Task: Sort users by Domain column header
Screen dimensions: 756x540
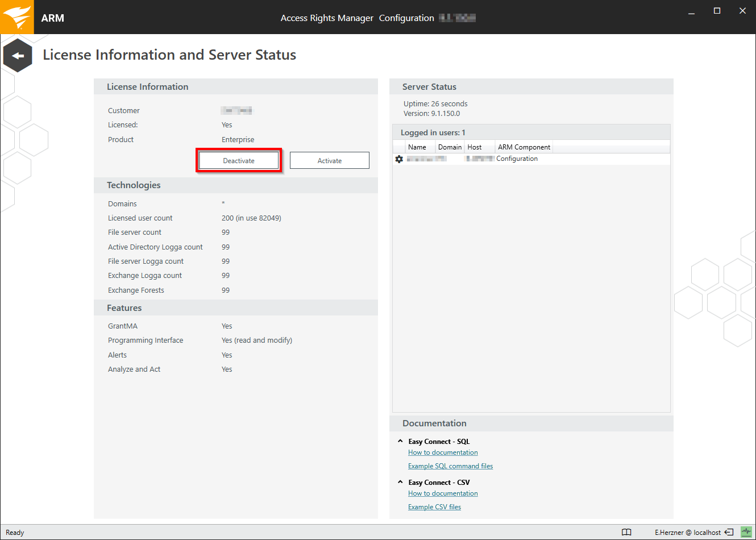Action: coord(450,147)
